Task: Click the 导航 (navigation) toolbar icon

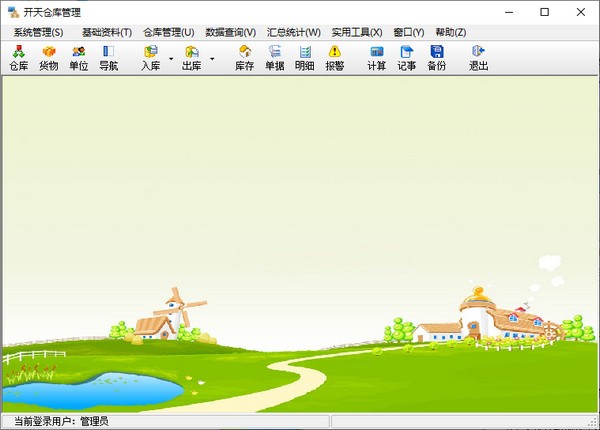Action: [108, 58]
